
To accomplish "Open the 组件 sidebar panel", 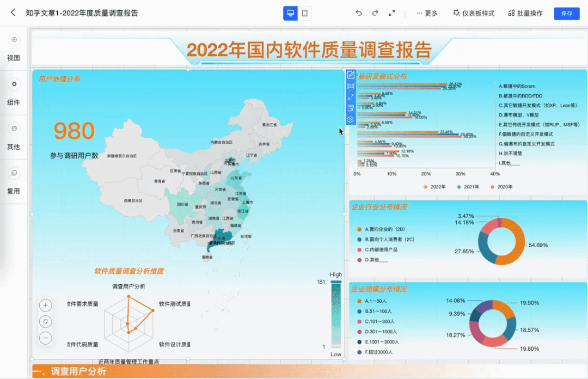I will (13, 93).
